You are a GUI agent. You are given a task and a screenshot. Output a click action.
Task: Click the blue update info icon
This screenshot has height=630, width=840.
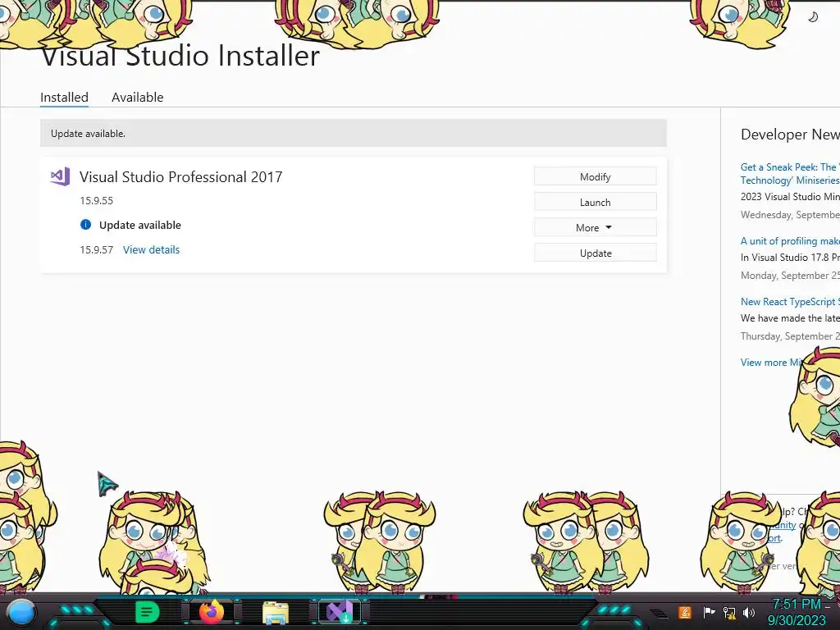pyautogui.click(x=85, y=225)
